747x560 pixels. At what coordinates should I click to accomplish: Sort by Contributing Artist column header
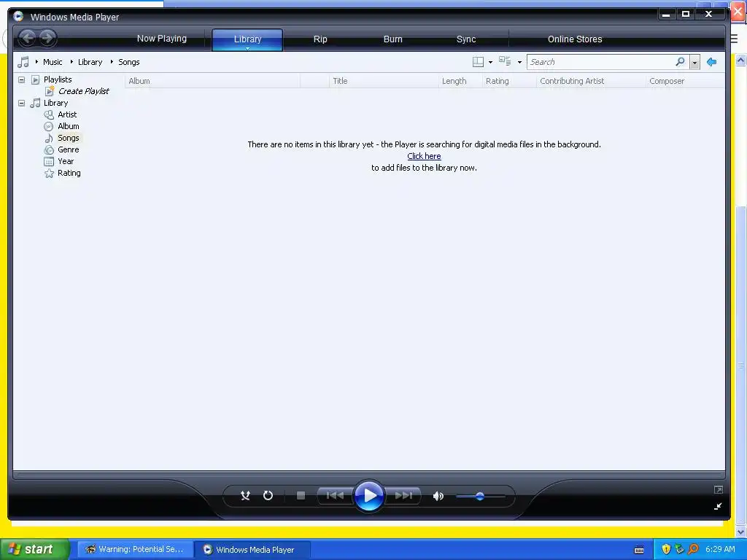pyautogui.click(x=591, y=81)
